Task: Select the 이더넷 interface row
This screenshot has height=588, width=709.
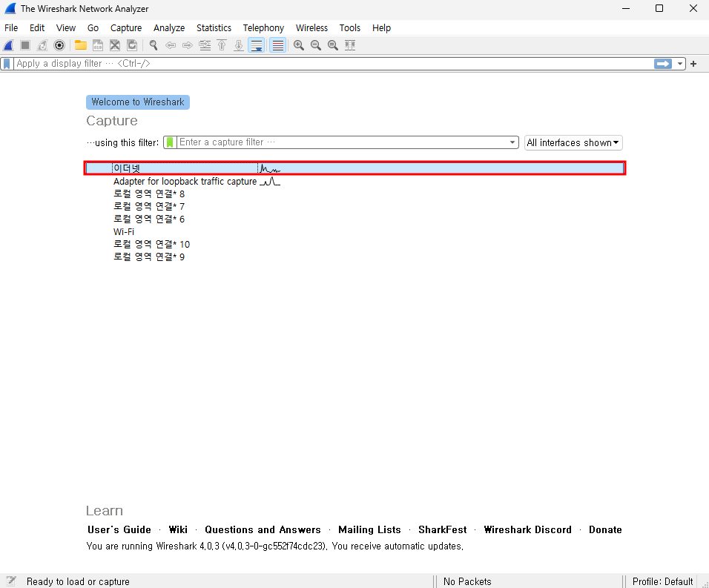Action: pyautogui.click(x=355, y=168)
